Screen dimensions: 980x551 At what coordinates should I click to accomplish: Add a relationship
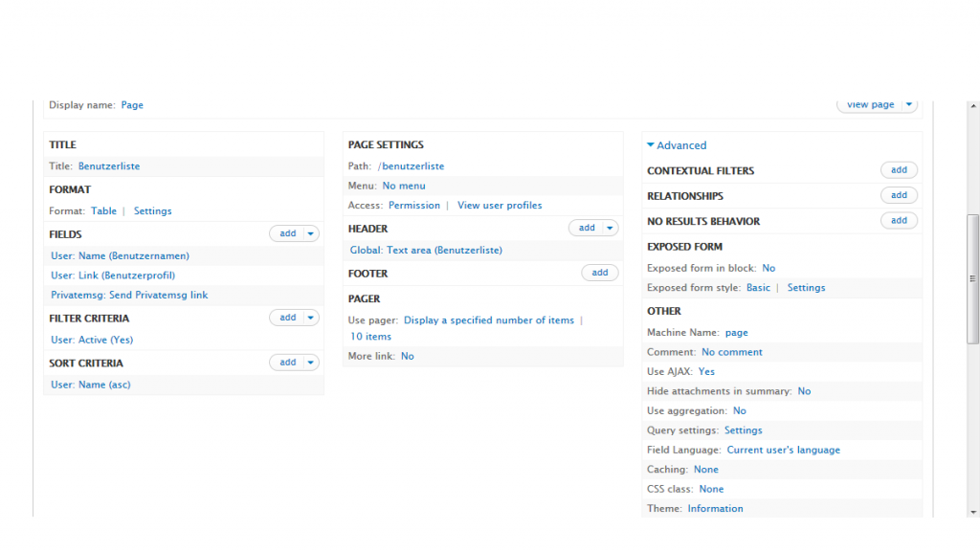point(899,195)
